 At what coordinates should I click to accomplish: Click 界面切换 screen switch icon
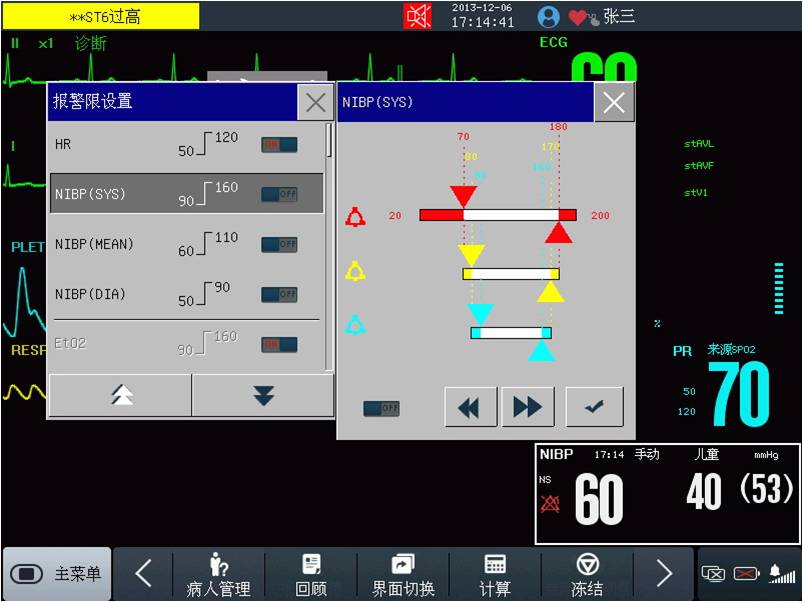point(403,575)
